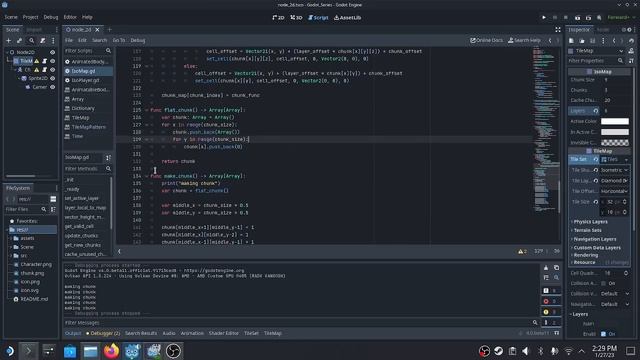Instantiate child scene via the link icon
Screen dimensions: 640x360
[x=20, y=40]
